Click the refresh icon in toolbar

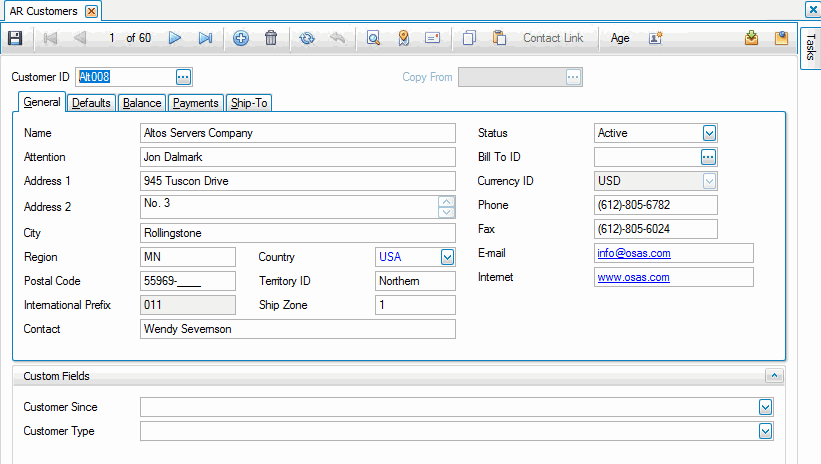click(307, 38)
